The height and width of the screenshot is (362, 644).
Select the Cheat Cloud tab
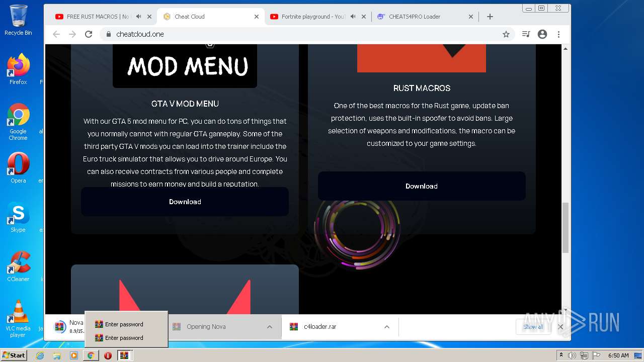(211, 17)
